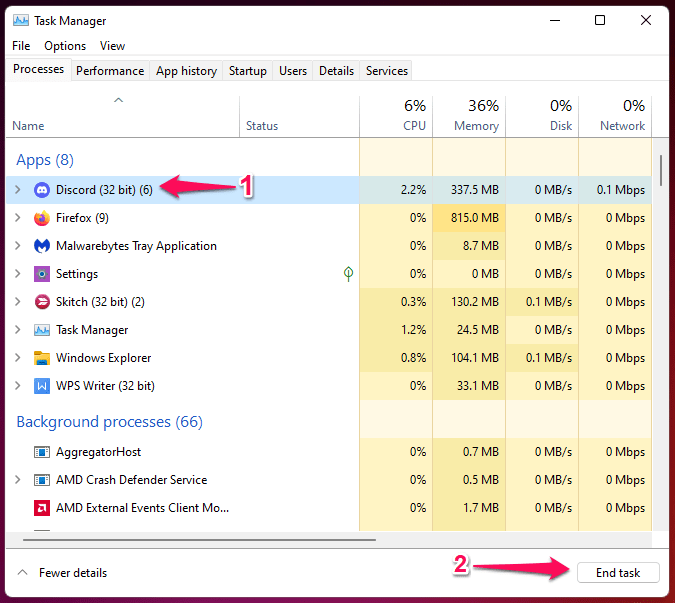Switch to the Startup tab

click(248, 71)
